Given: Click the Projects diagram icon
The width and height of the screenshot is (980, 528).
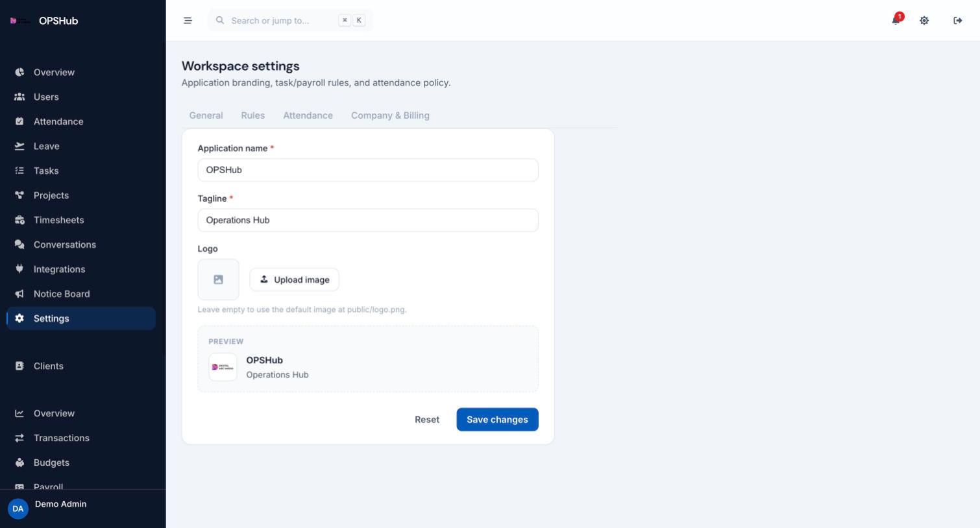Looking at the screenshot, I should click(x=19, y=195).
